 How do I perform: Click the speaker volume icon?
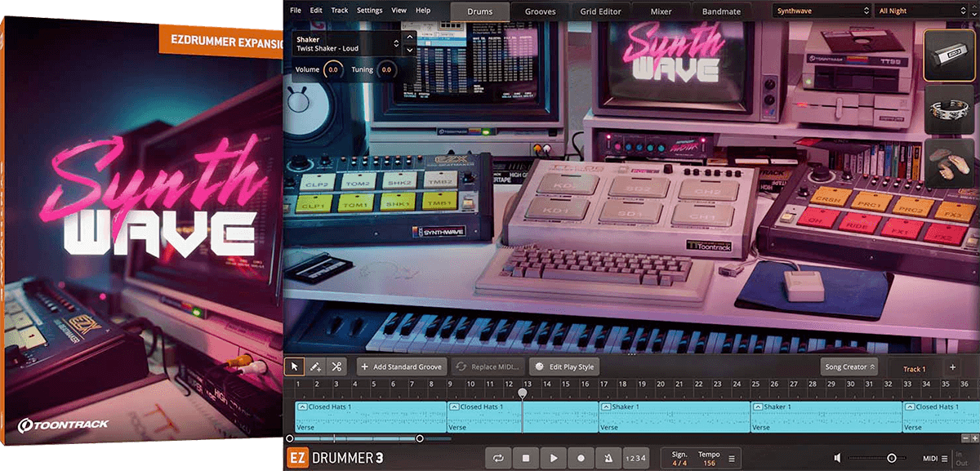coord(839,459)
